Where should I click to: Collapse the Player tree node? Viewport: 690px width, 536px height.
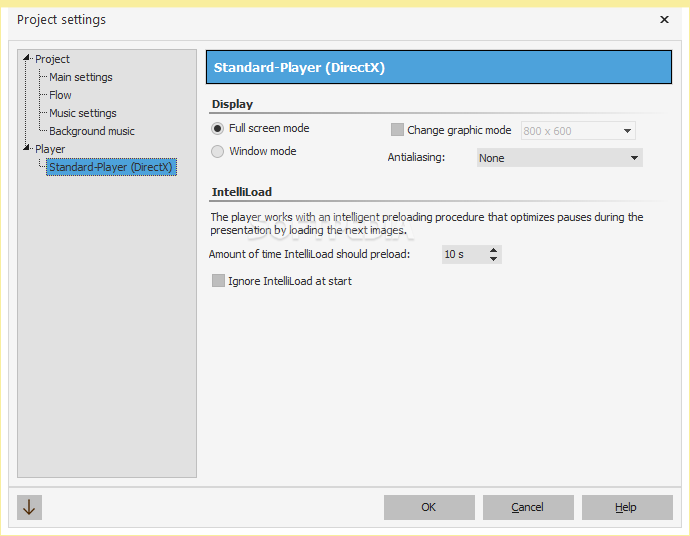[x=26, y=148]
